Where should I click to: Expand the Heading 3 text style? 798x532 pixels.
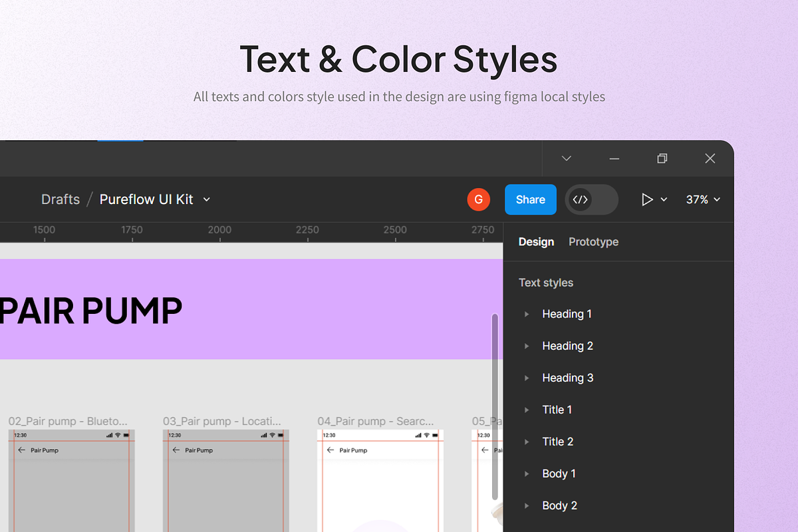[x=527, y=378]
